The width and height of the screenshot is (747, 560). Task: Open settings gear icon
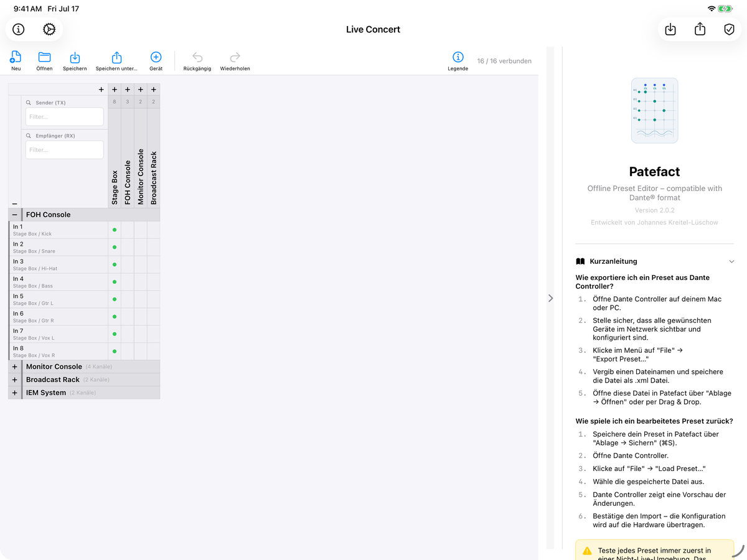click(x=49, y=29)
